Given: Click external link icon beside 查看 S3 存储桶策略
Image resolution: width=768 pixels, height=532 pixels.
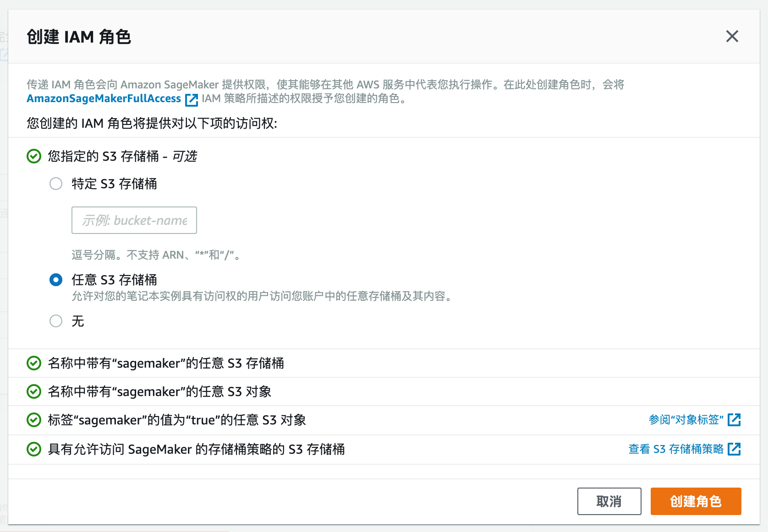Looking at the screenshot, I should [x=734, y=449].
